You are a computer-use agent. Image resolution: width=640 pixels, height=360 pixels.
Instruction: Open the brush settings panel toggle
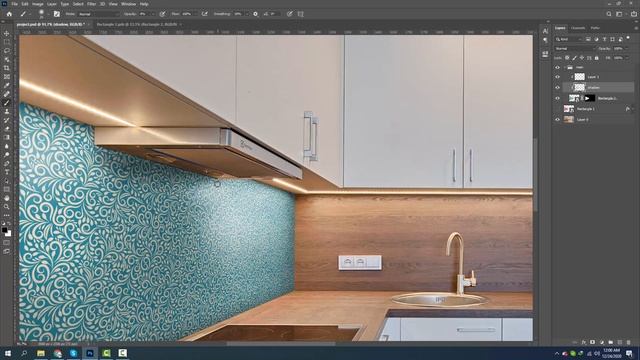pyautogui.click(x=57, y=14)
